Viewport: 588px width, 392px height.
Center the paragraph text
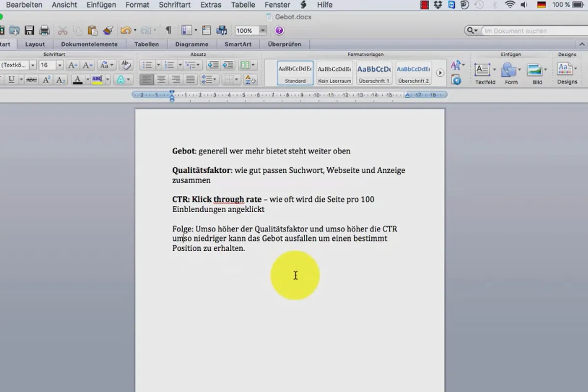point(161,79)
